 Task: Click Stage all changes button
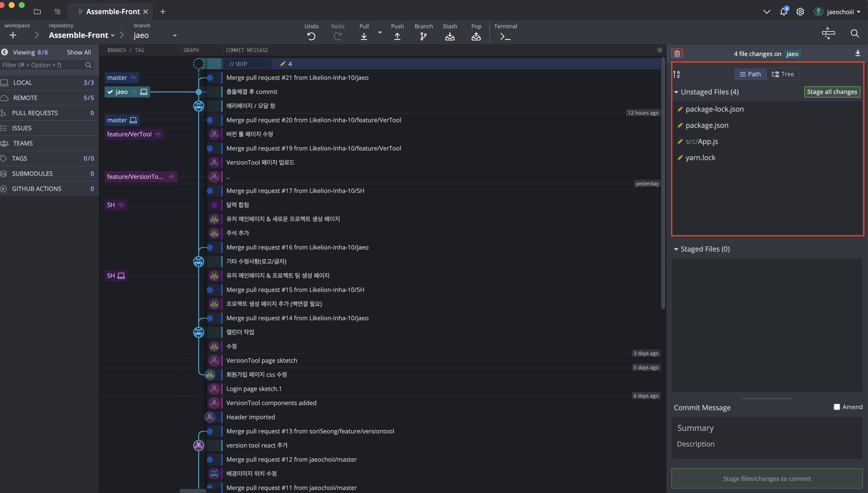click(x=832, y=92)
